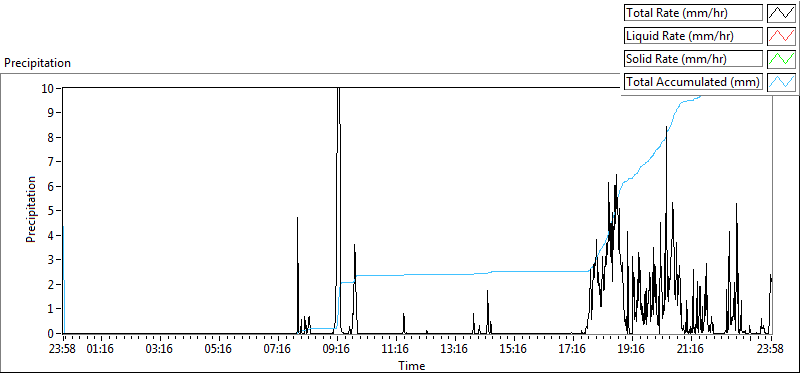
Task: Click the y-axis tick label 9
Action: coord(51,113)
